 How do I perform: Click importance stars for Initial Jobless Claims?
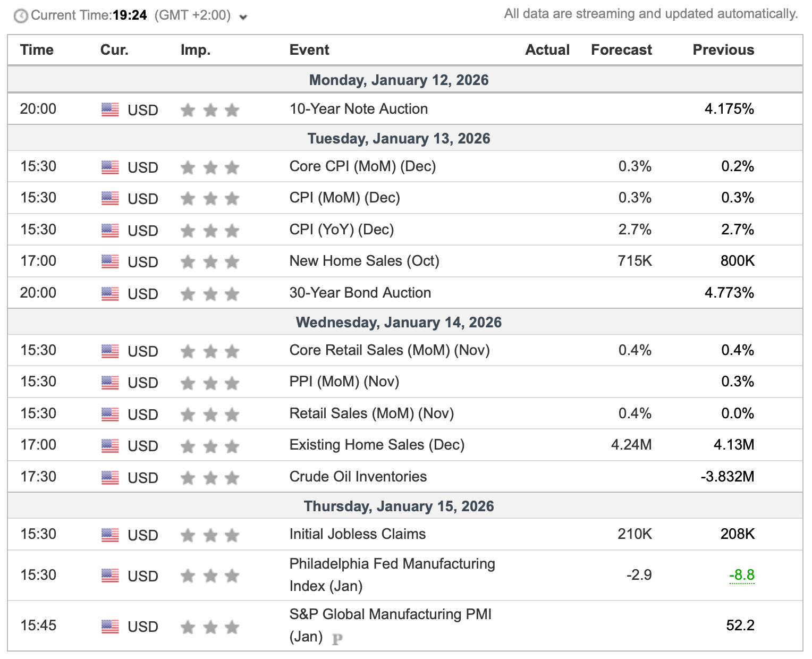[x=210, y=535]
